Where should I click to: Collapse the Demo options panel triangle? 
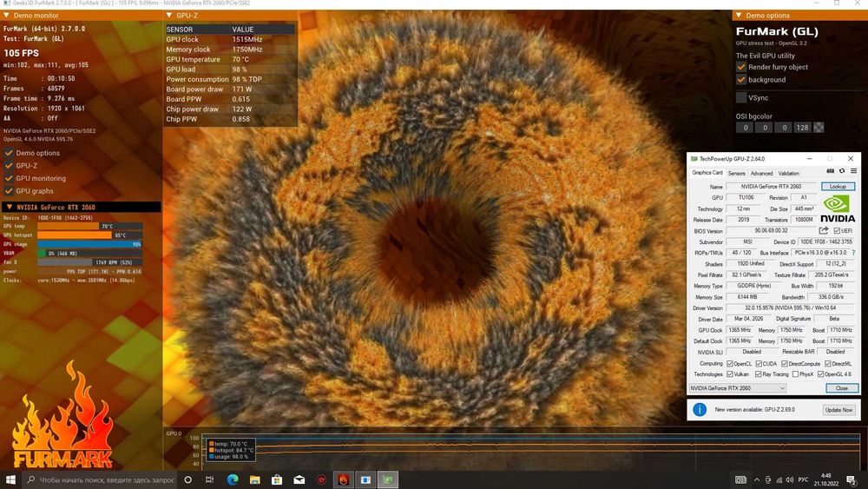pos(739,16)
